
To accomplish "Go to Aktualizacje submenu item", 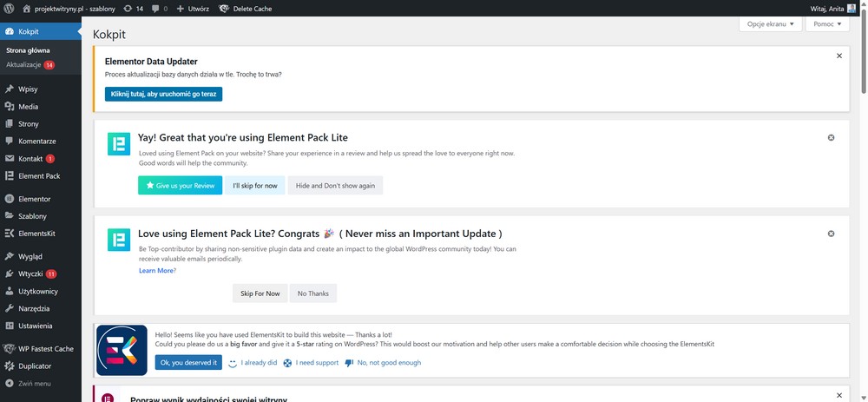I will click(30, 65).
